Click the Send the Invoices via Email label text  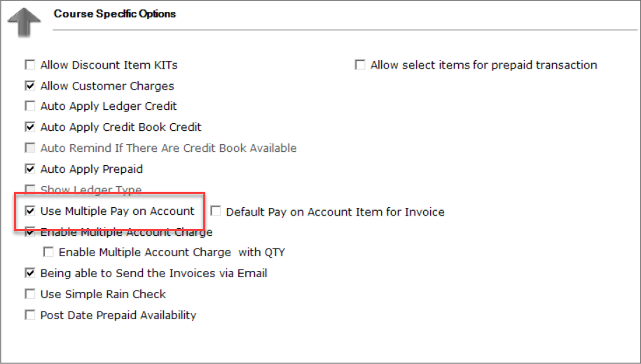(x=153, y=273)
